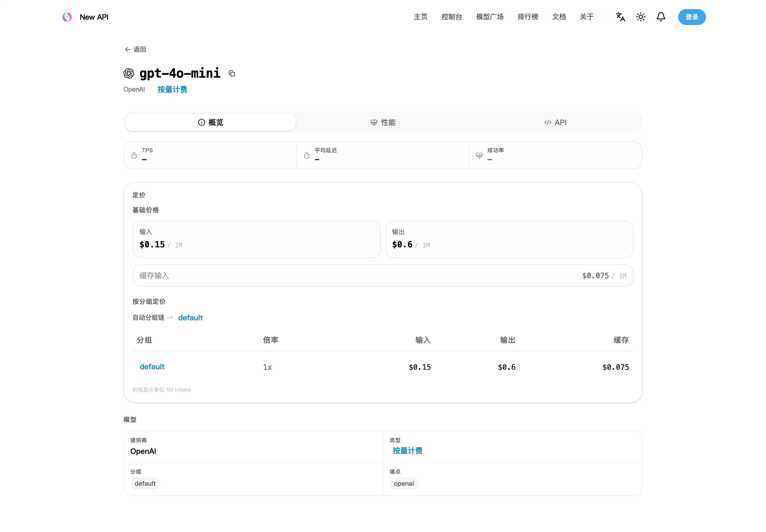
Task: Click the 分组 column header
Action: [144, 340]
